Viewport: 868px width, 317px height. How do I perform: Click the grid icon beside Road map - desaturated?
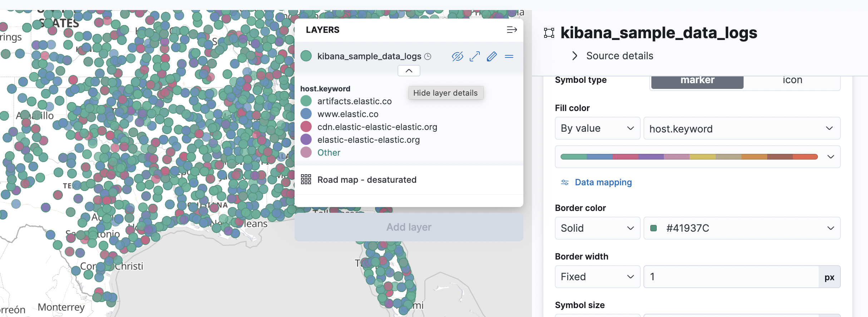tap(306, 179)
